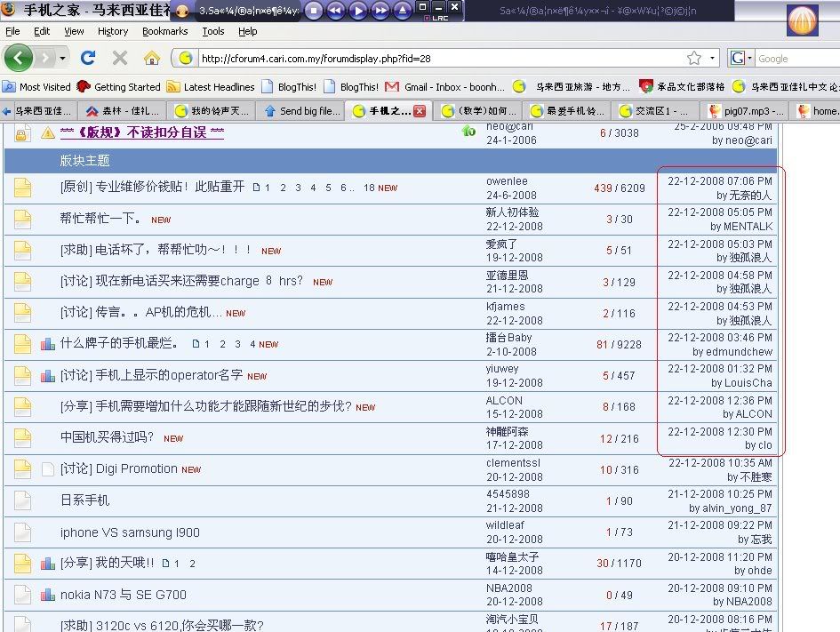840x632 pixels.
Task: Reload the page with the refresh icon
Action: (x=87, y=58)
